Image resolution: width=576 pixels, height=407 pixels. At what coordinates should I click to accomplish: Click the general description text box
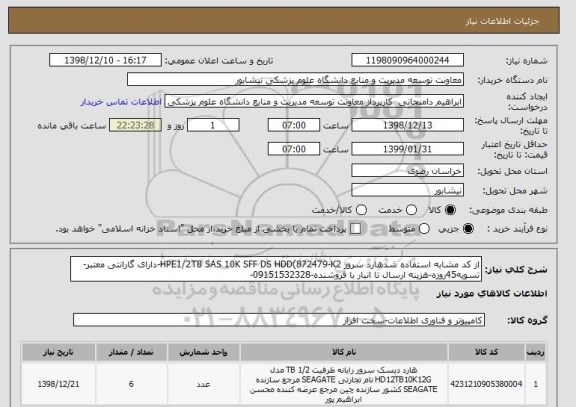pyautogui.click(x=276, y=269)
